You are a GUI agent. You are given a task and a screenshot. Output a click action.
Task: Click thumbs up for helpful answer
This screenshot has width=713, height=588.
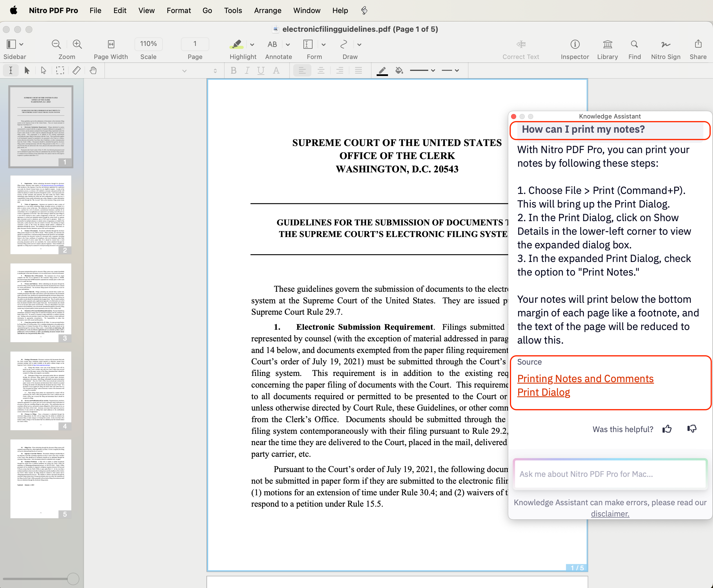(667, 429)
